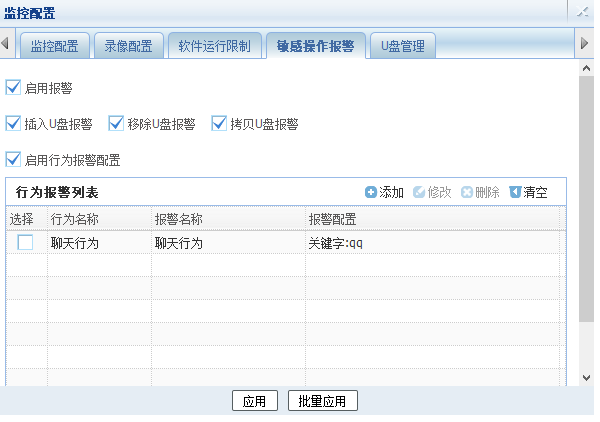Click the vertical scrollbar thumb

click(586, 199)
